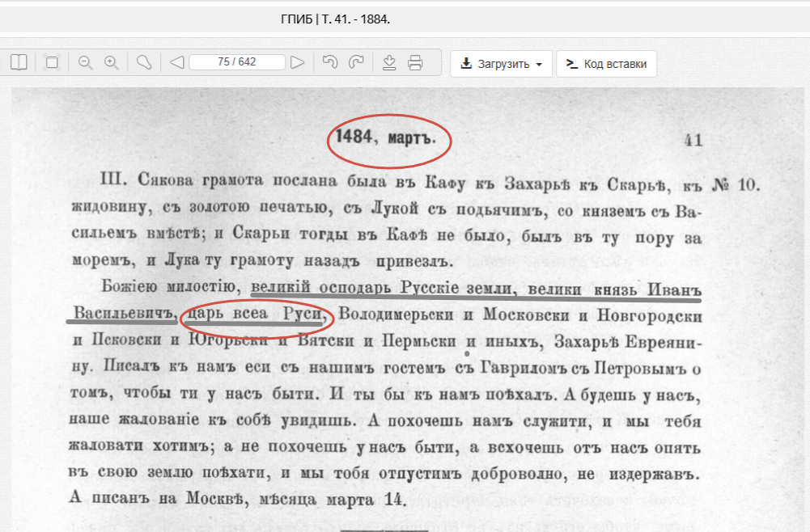Click circled phrase царь всеа Руси
Screen dimensions: 810x532
point(255,315)
